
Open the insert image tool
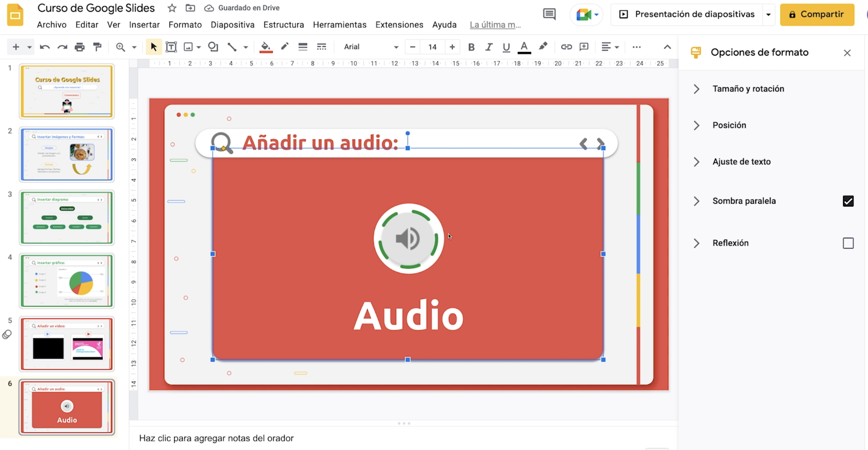point(189,47)
